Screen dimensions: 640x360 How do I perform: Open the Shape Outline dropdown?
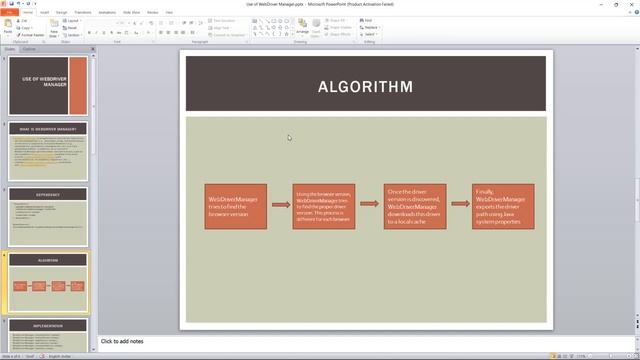pos(338,27)
